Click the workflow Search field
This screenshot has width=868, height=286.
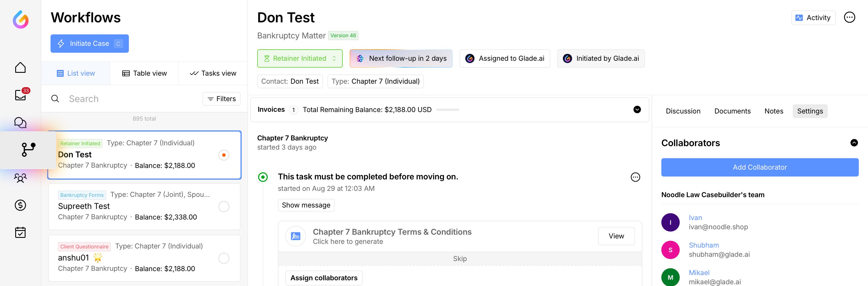pos(131,99)
